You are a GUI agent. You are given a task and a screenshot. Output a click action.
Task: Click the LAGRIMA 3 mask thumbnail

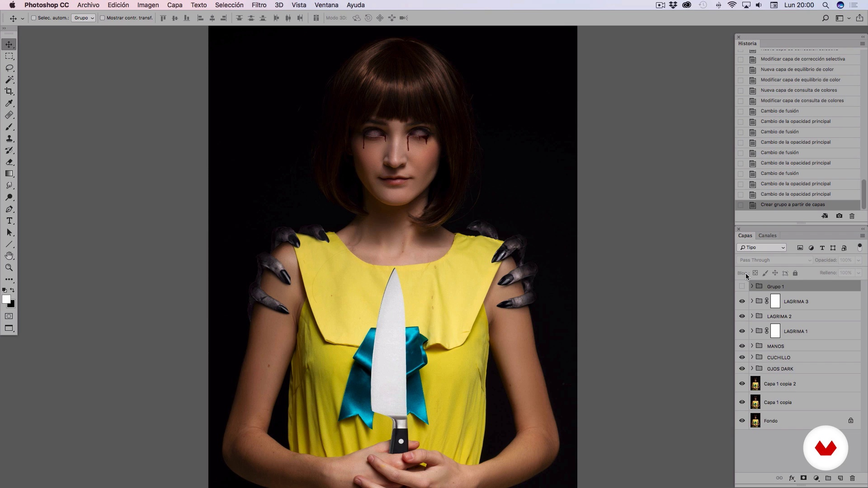(775, 301)
